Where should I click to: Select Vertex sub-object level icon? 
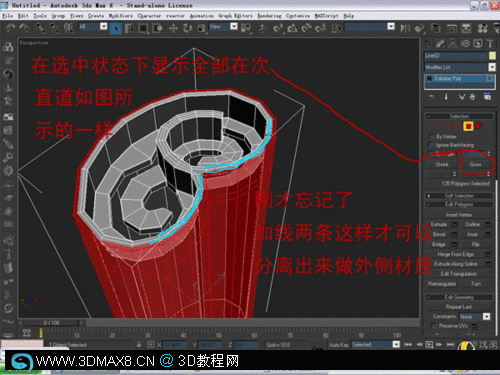click(436, 126)
